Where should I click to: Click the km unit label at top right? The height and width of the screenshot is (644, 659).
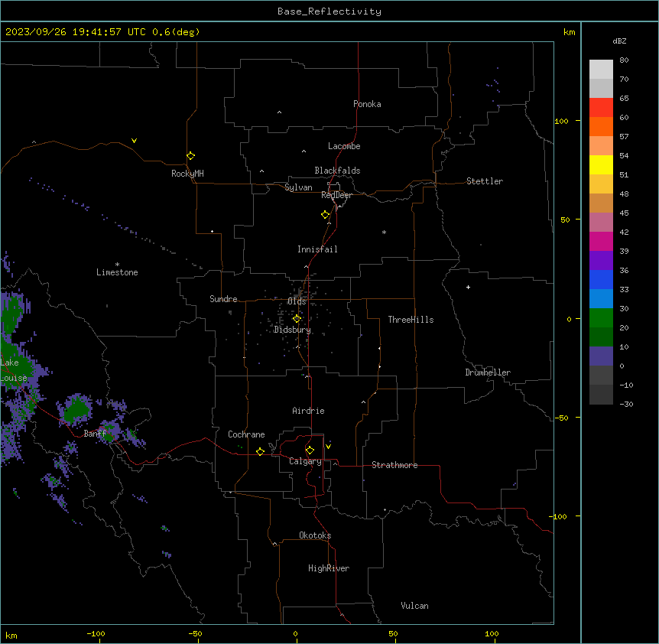tap(570, 32)
